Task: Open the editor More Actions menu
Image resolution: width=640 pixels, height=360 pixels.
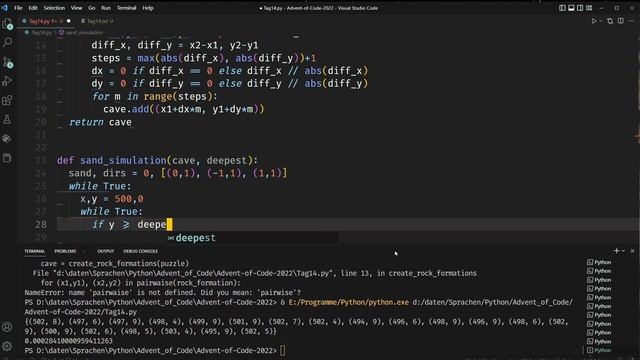Action: click(631, 21)
